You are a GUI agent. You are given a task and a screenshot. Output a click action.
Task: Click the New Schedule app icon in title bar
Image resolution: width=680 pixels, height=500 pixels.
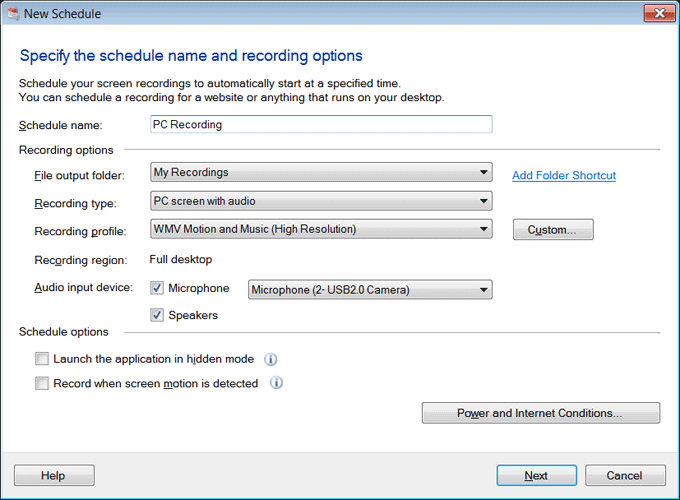coord(15,15)
